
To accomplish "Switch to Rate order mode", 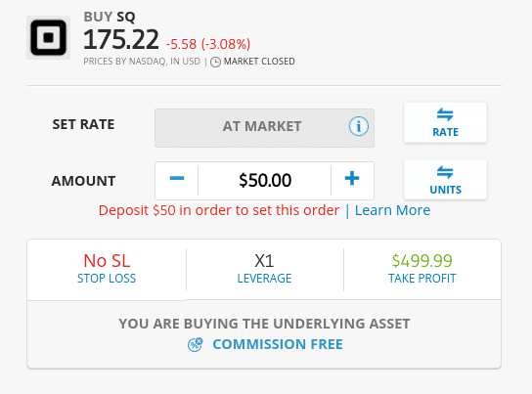I will (x=445, y=123).
